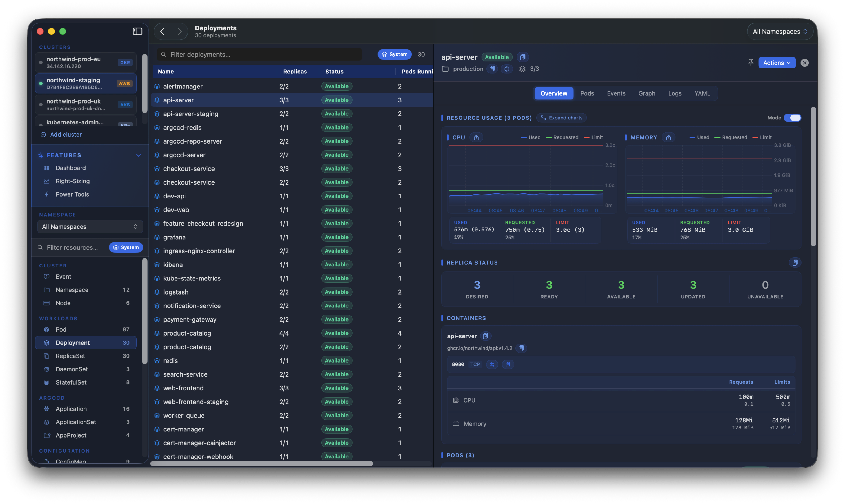
Task: Toggle the sidebar panel icon
Action: tap(137, 31)
